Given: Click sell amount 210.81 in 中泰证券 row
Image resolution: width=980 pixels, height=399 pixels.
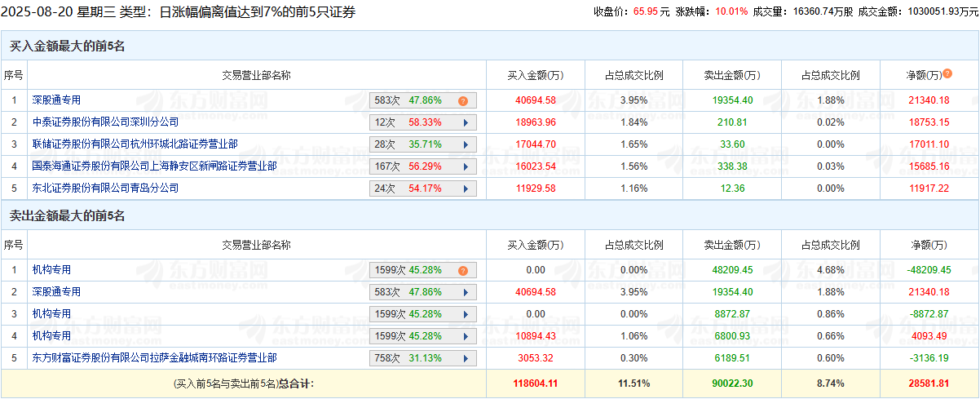Looking at the screenshot, I should pos(732,122).
